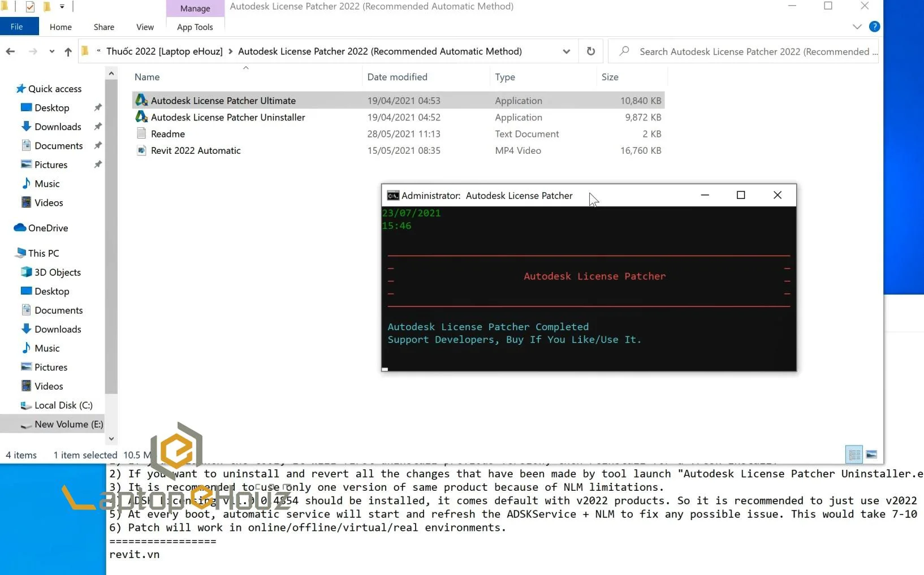Maximize the Autodesk License Patcher console
Viewport: 924px width, 575px height.
pos(741,195)
